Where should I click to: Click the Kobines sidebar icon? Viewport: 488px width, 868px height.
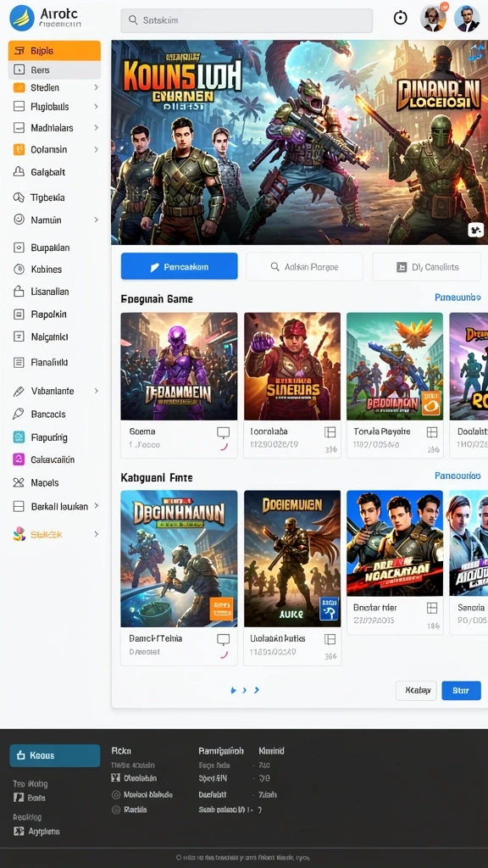(x=19, y=269)
